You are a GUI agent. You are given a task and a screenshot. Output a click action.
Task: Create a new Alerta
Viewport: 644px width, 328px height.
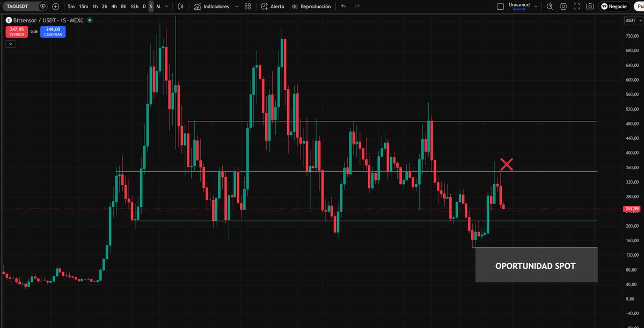pyautogui.click(x=273, y=6)
